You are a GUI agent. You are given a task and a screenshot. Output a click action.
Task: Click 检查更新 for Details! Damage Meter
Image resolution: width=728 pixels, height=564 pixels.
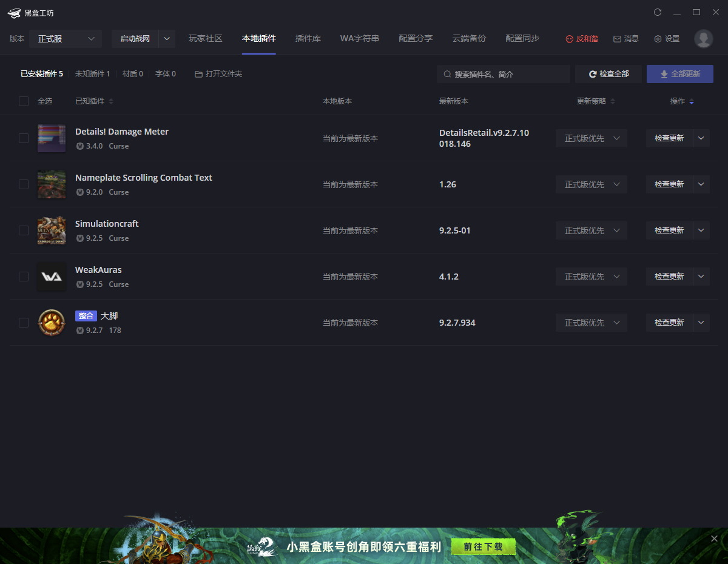coord(669,138)
